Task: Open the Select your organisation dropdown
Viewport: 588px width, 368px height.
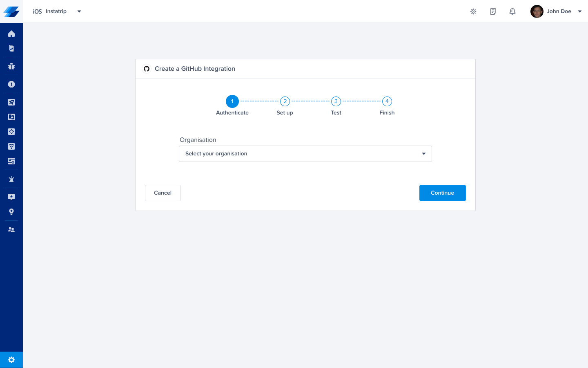Action: tap(305, 154)
